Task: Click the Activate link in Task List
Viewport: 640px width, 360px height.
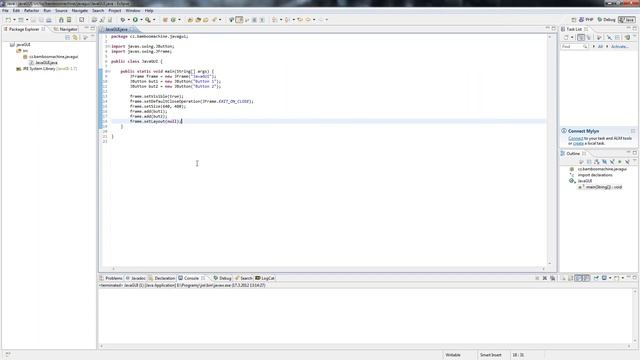Action: coord(619,47)
